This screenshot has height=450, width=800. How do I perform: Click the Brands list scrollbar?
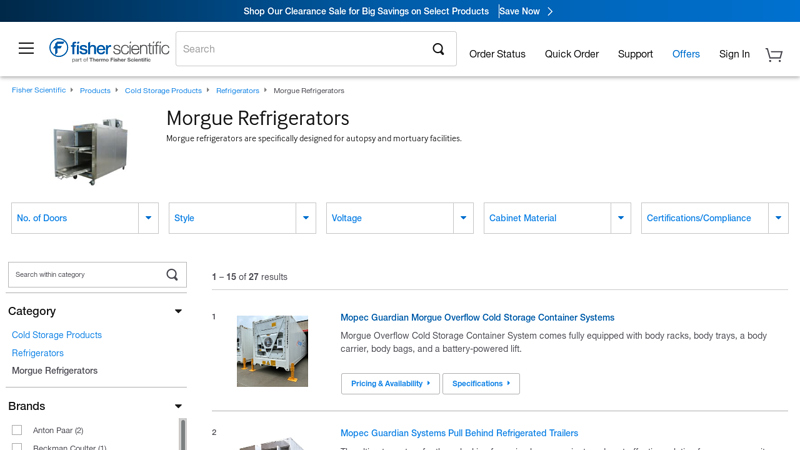(x=183, y=434)
